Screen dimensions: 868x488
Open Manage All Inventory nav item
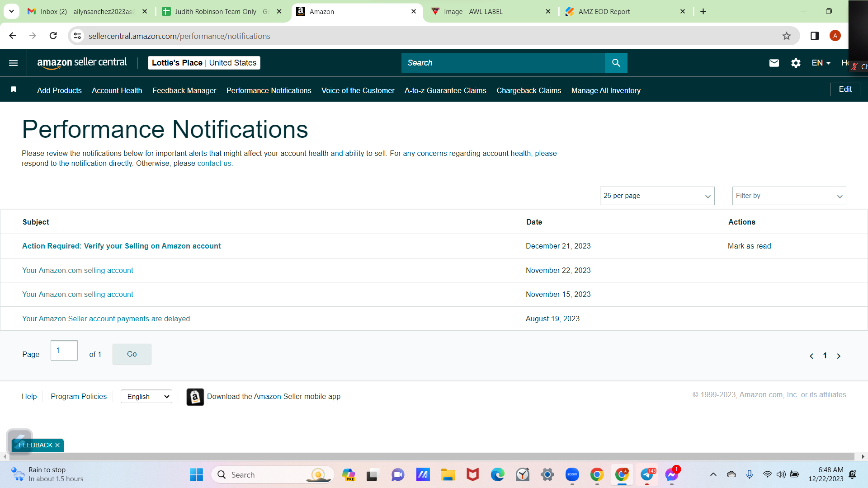(606, 90)
